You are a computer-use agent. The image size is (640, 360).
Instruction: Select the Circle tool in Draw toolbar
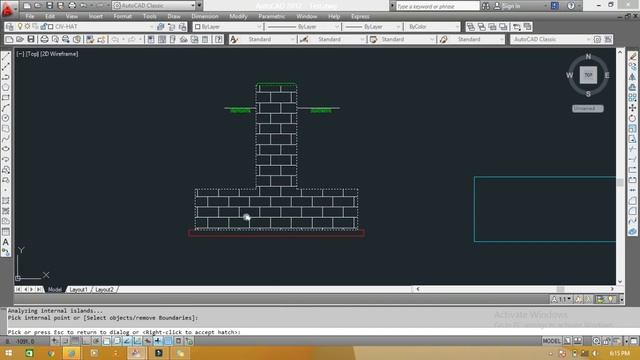pyautogui.click(x=6, y=118)
